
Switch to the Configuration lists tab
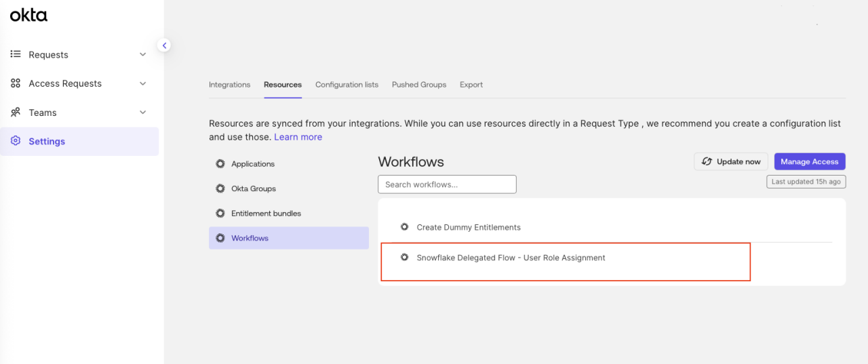[x=347, y=85]
